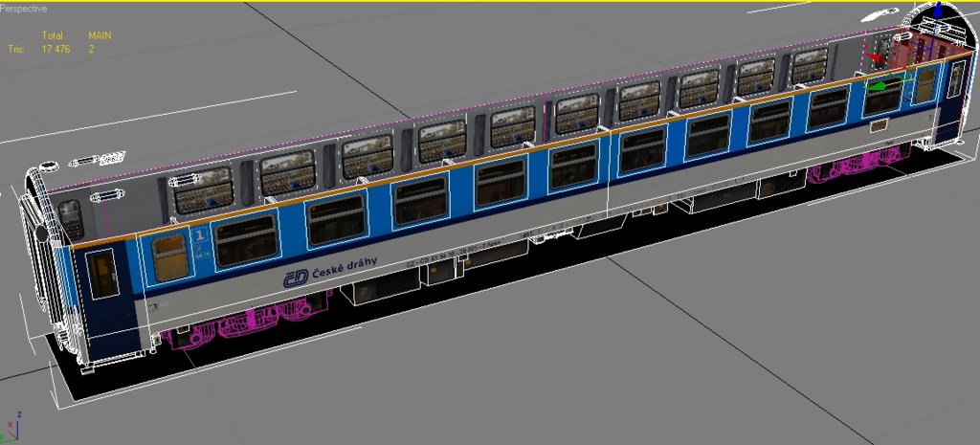Select the first lower-deck window right of the 1 marker
The height and width of the screenshot is (445, 980).
point(246,240)
